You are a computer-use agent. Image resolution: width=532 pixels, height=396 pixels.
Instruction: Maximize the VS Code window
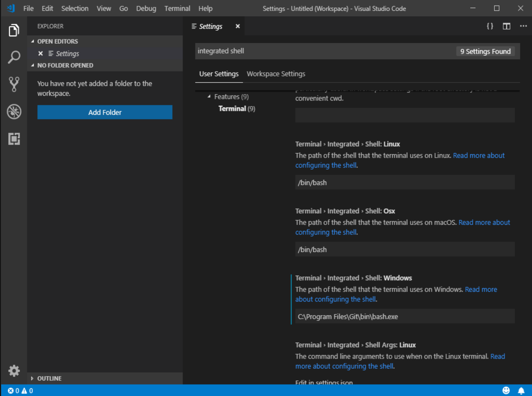tap(497, 8)
